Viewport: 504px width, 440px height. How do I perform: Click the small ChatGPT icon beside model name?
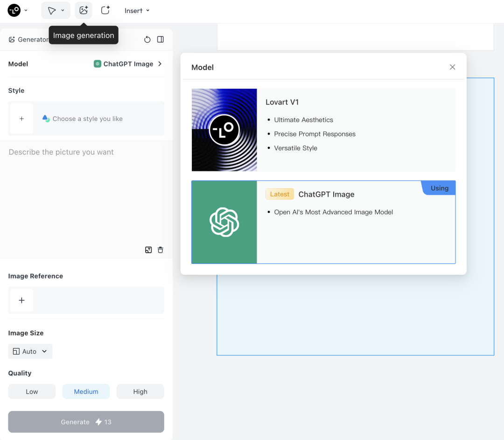pos(98,64)
